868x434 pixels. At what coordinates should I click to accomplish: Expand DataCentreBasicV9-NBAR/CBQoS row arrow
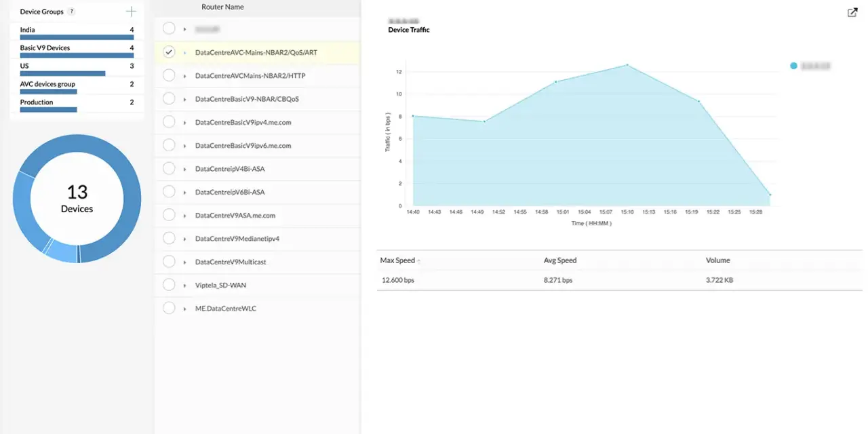pos(184,100)
